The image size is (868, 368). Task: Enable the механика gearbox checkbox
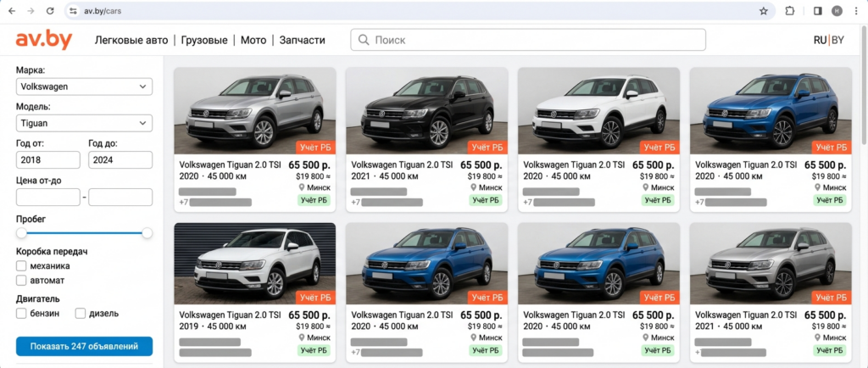[21, 265]
